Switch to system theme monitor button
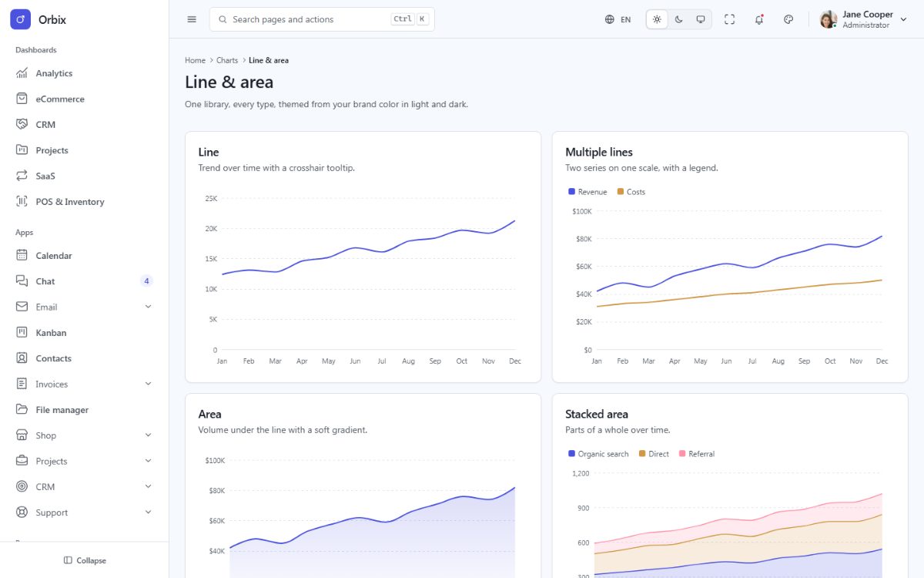Image resolution: width=924 pixels, height=578 pixels. [700, 19]
